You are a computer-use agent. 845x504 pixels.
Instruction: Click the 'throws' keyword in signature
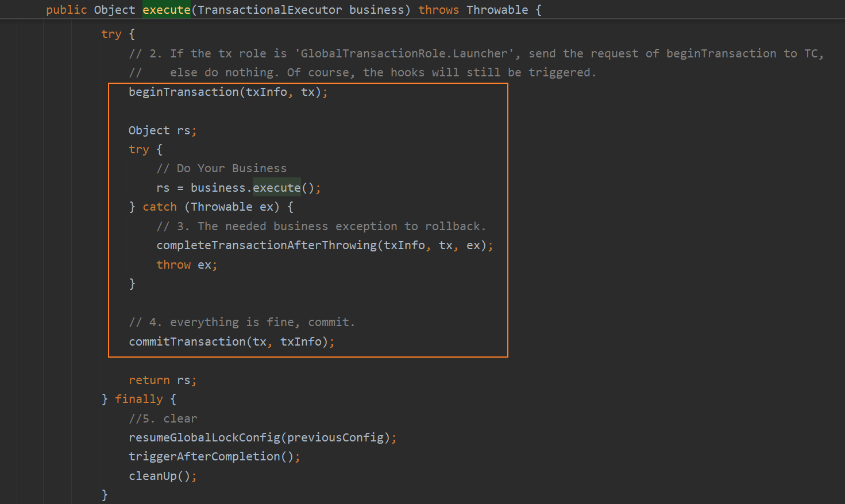point(438,10)
